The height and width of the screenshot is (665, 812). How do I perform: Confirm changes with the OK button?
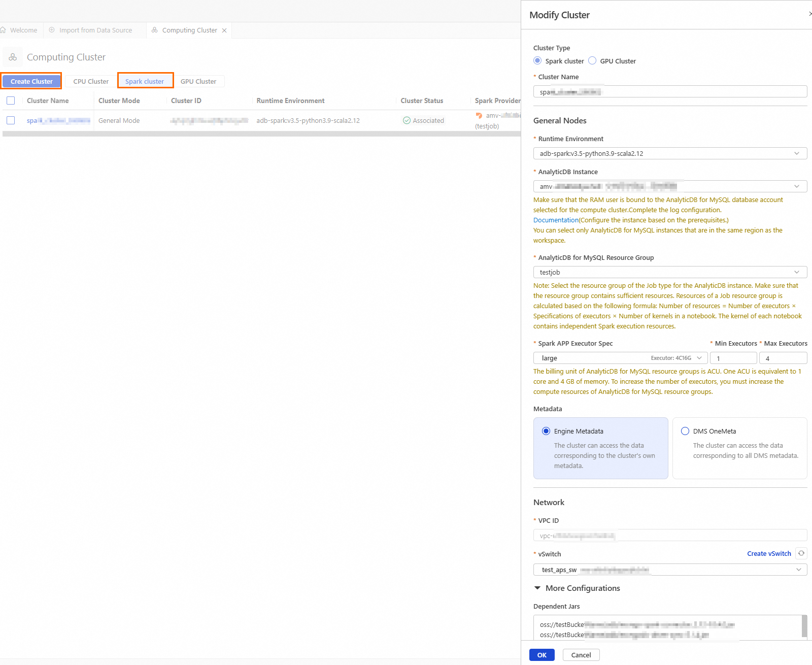pyautogui.click(x=542, y=655)
